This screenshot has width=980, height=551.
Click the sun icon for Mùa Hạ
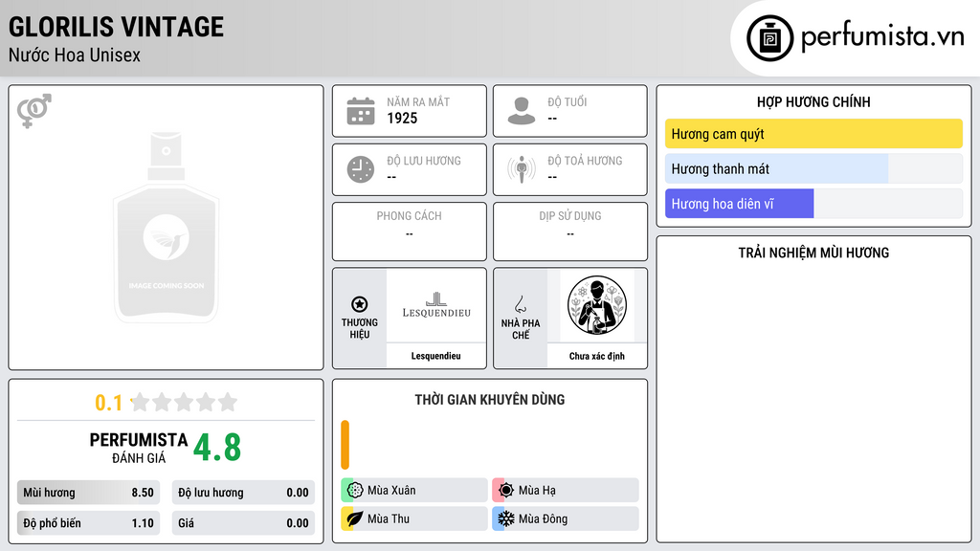pyautogui.click(x=506, y=491)
